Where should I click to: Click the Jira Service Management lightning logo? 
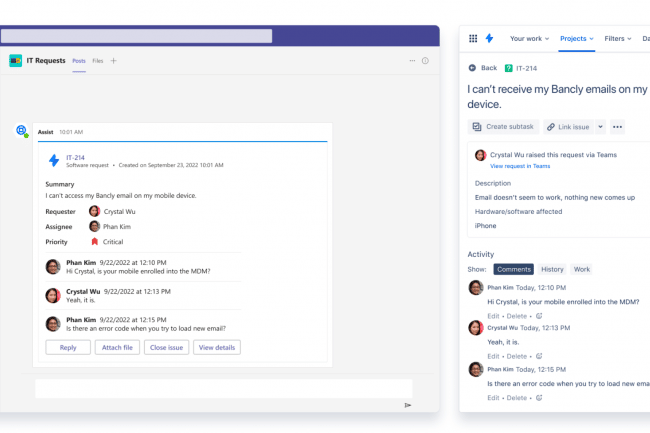[490, 38]
